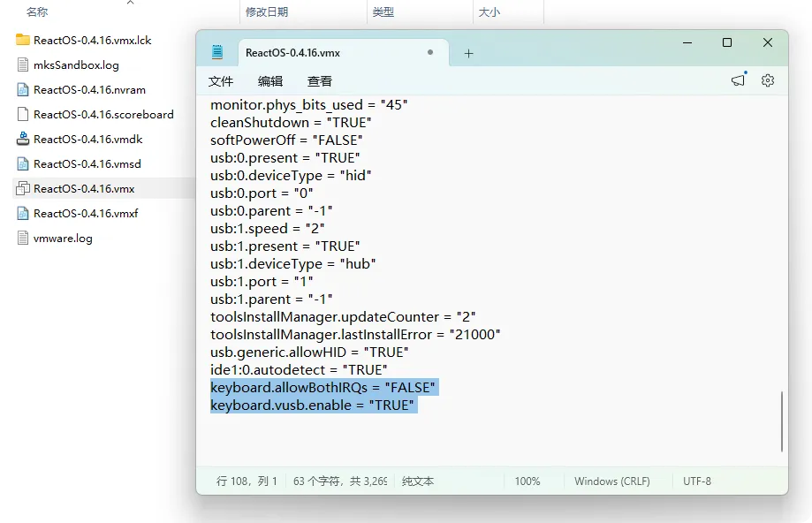Select ReactOS-0.4.16.vmdk file name in Explorer

click(x=88, y=140)
